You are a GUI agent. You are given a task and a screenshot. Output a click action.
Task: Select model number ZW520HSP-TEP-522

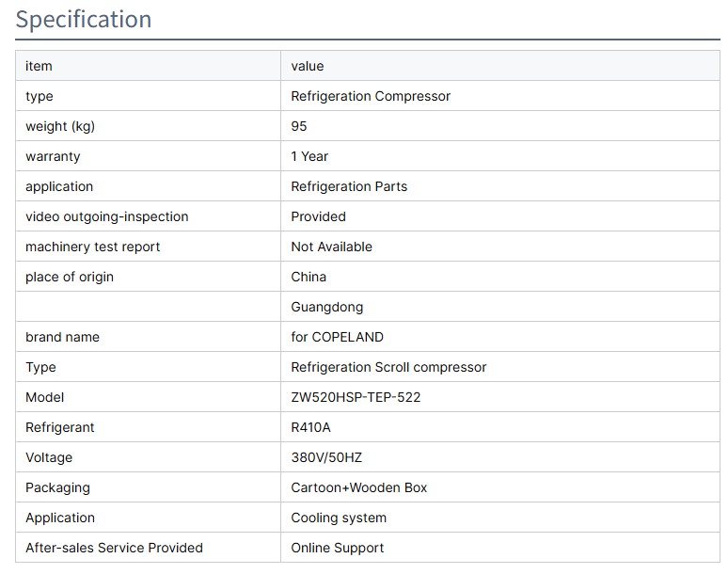click(356, 397)
